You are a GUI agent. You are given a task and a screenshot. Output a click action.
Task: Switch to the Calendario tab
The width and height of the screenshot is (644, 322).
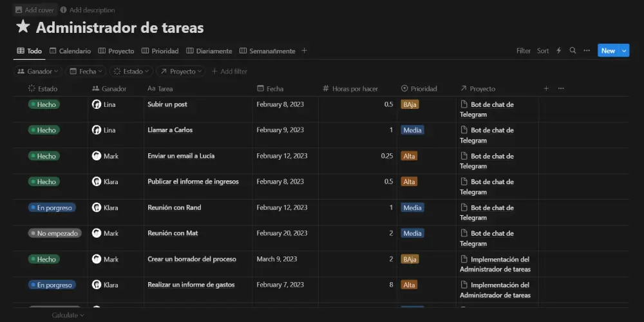[70, 51]
